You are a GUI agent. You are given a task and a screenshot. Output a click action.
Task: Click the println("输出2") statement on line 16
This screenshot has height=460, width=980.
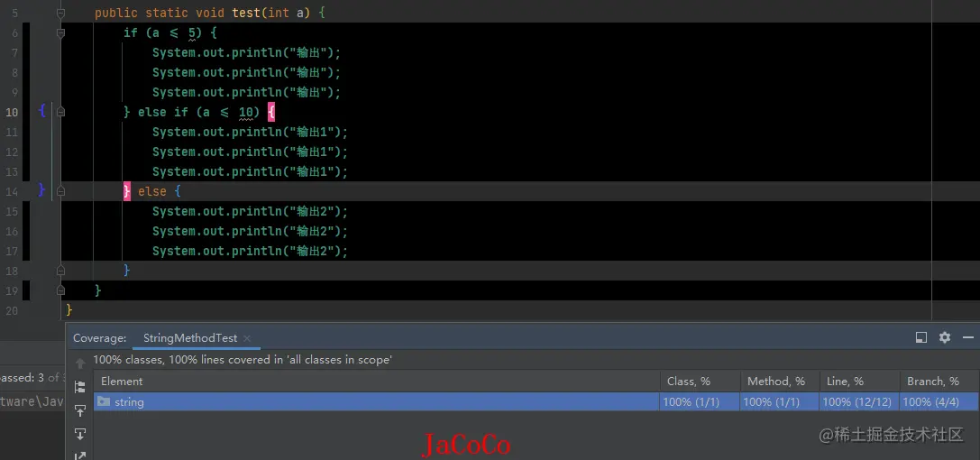coord(250,231)
